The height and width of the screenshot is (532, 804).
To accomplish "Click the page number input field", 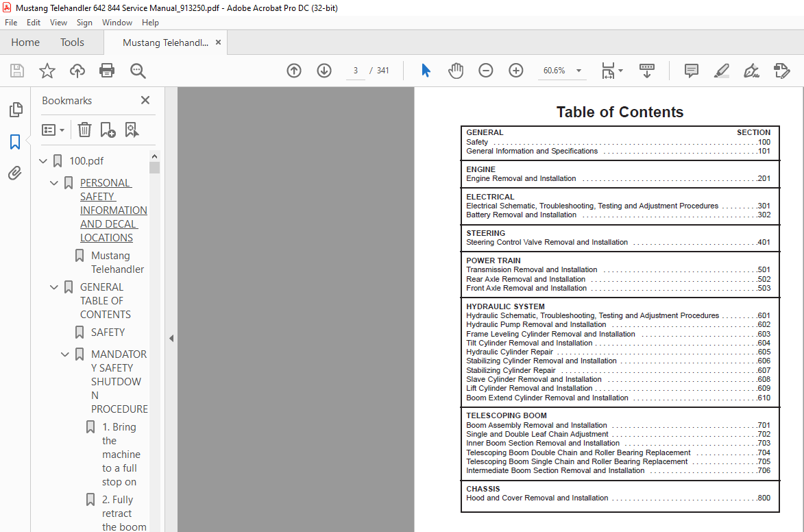I will [355, 71].
